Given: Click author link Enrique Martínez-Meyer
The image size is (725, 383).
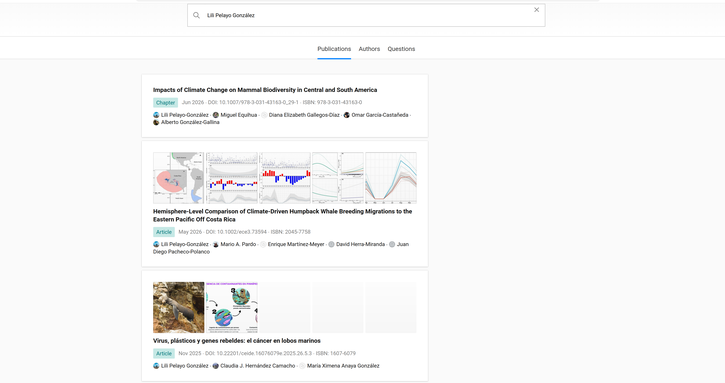Looking at the screenshot, I should point(296,245).
